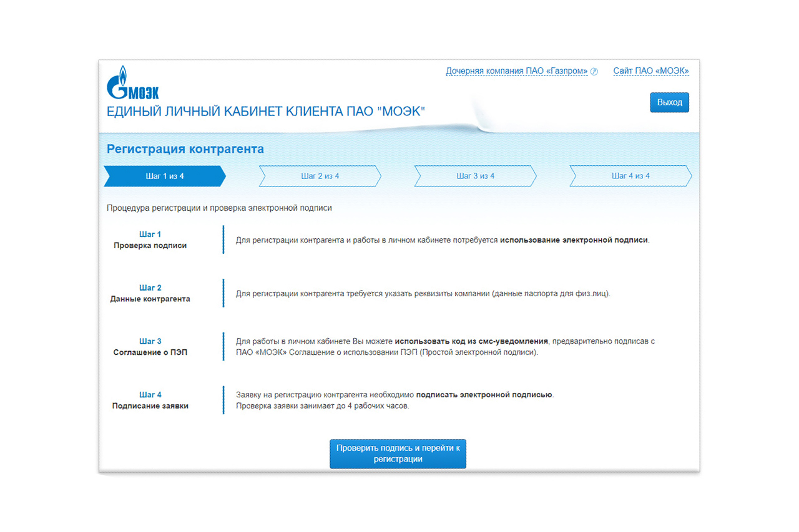
Task: Click the Шаг 1 blue label
Action: pos(150,235)
